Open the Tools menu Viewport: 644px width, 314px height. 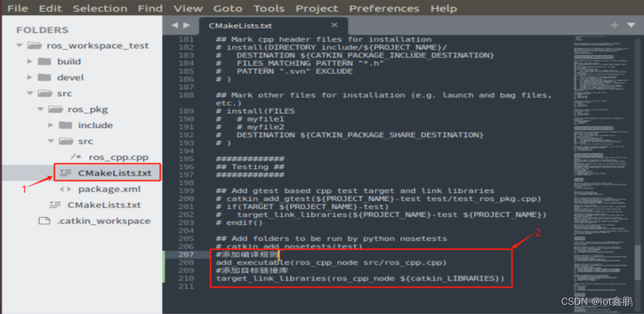(269, 8)
